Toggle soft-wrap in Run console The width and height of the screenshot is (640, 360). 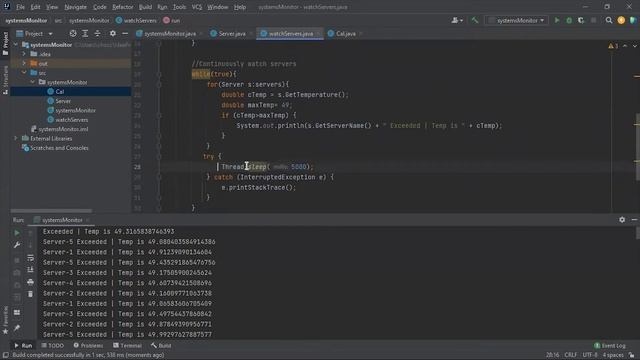click(31, 258)
